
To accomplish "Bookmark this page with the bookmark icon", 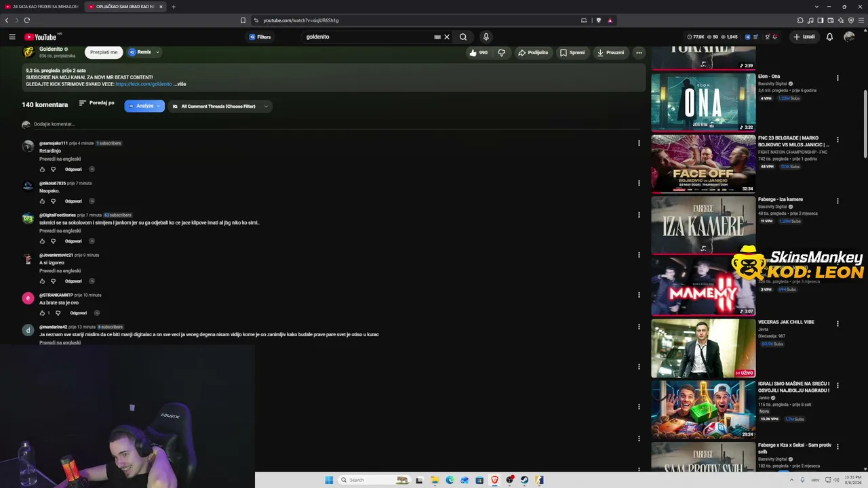I will (x=243, y=20).
